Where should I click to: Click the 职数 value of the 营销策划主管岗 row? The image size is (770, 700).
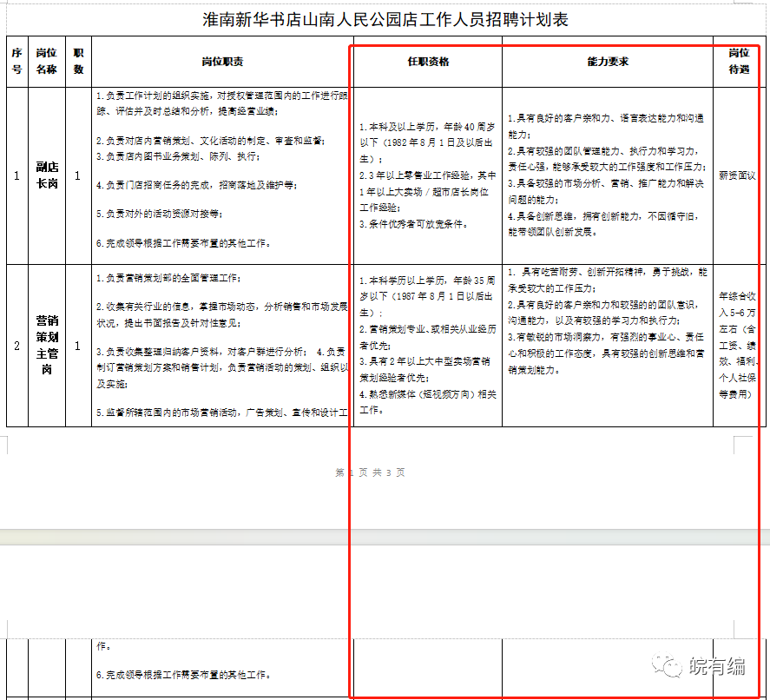point(77,346)
